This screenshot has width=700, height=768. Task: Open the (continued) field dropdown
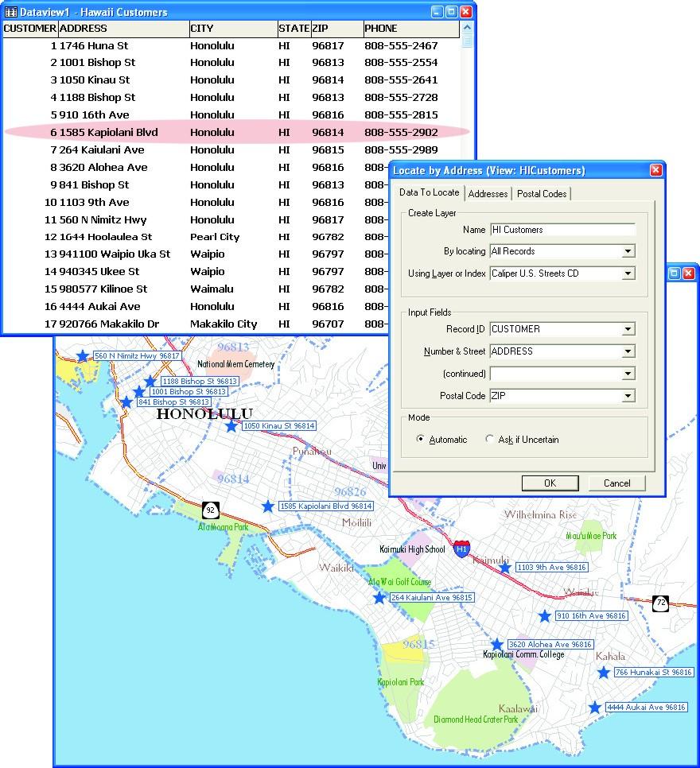tap(628, 374)
